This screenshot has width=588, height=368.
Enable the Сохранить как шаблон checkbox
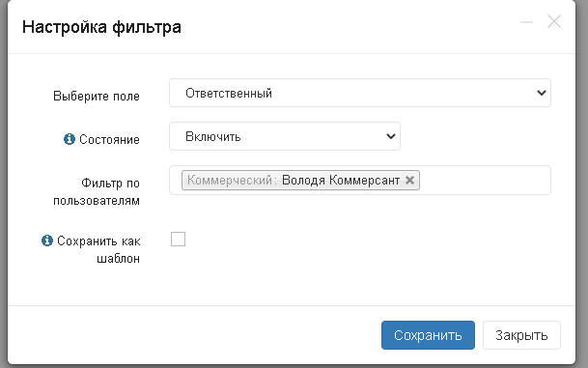[178, 240]
